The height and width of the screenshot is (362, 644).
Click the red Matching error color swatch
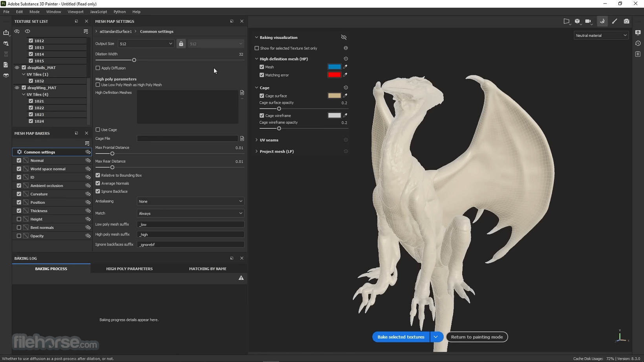(334, 75)
